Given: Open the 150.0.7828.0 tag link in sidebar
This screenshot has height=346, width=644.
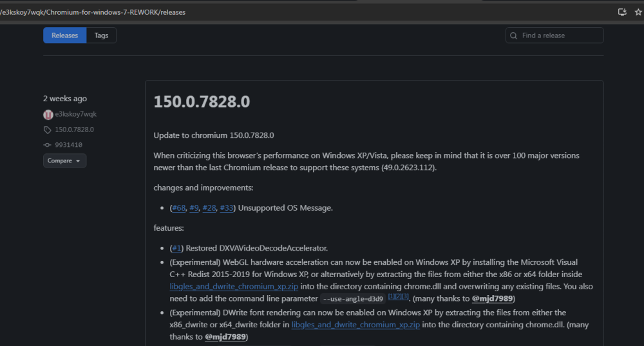Looking at the screenshot, I should [74, 130].
